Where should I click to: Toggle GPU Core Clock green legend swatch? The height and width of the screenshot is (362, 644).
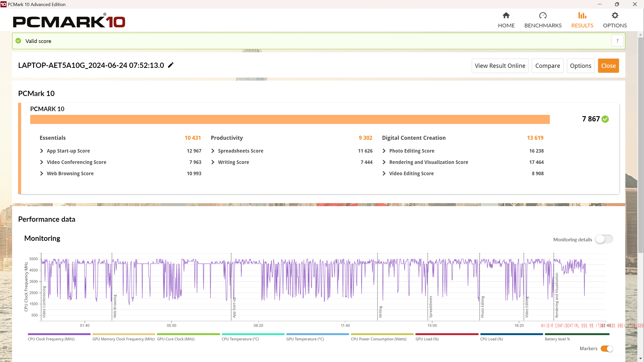188,334
